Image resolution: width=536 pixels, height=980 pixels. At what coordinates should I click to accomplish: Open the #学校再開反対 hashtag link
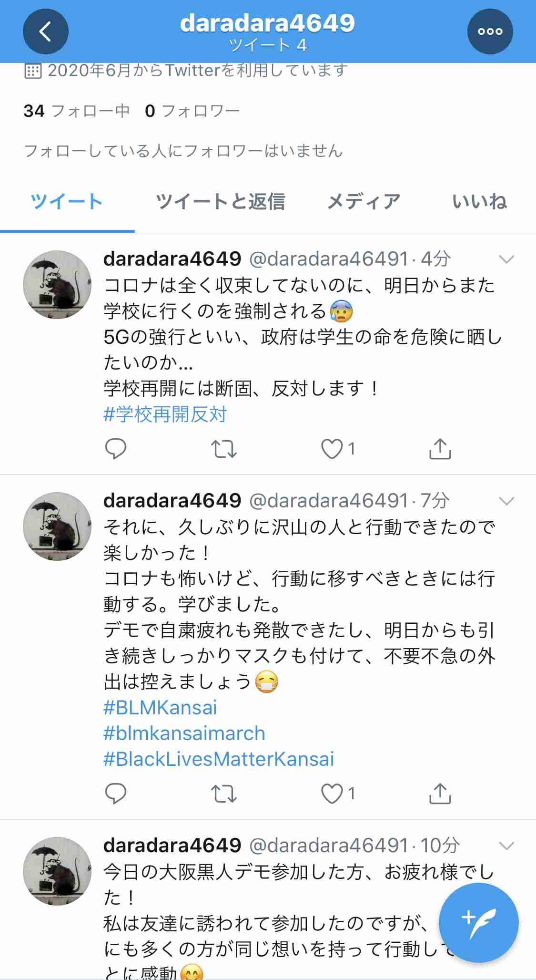[x=165, y=414]
